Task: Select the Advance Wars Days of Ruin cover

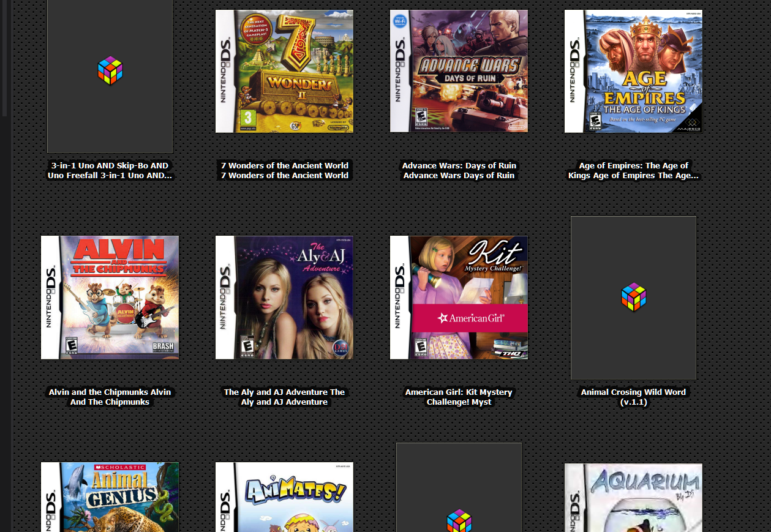Action: tap(459, 71)
